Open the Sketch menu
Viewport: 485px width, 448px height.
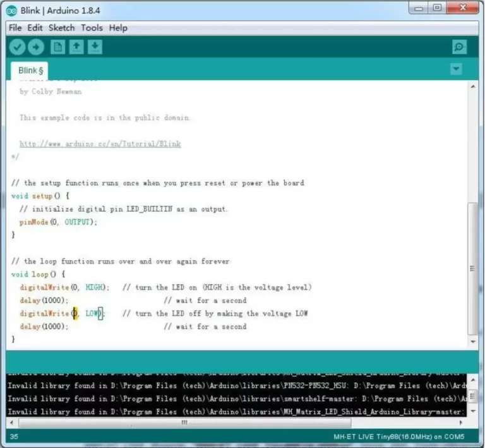click(61, 28)
